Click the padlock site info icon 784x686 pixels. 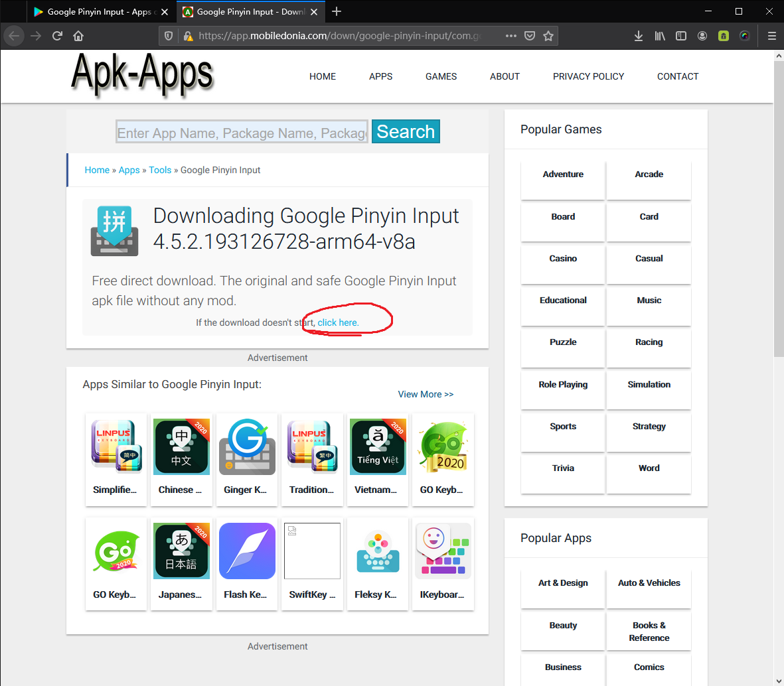point(188,36)
